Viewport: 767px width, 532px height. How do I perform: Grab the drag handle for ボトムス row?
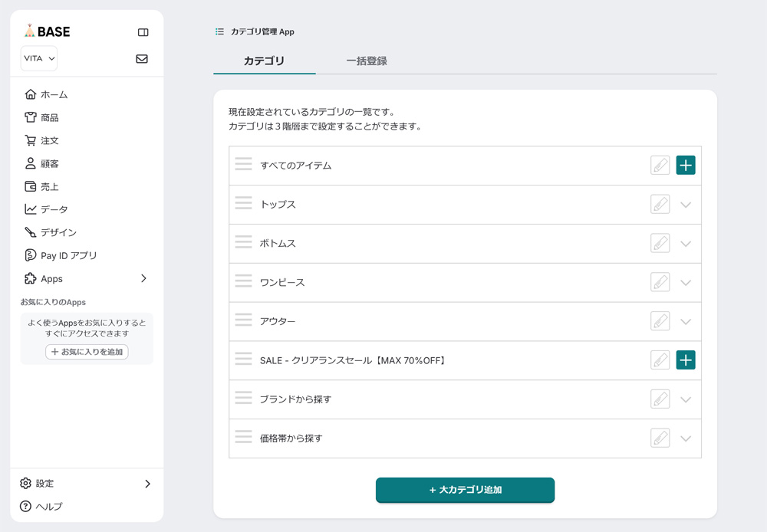point(243,243)
